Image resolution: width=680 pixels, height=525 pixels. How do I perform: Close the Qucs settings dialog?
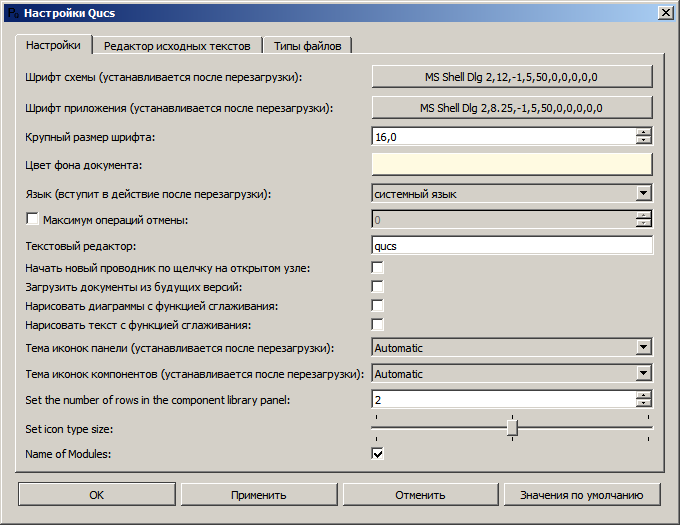pos(664,12)
